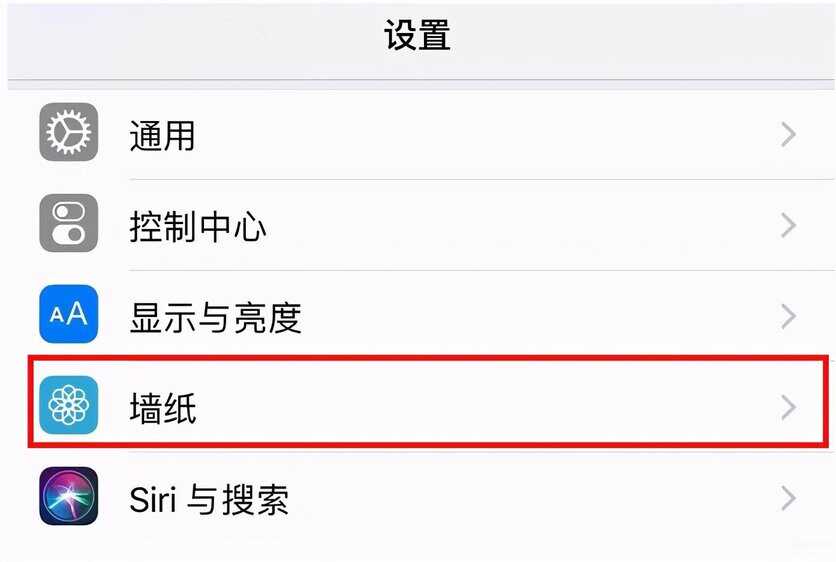Image resolution: width=836 pixels, height=562 pixels.
Task: Select the 墙纸 text label
Action: pyautogui.click(x=162, y=408)
